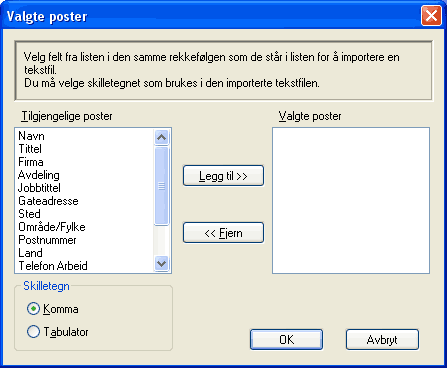This screenshot has width=447, height=368.
Task: Select Tittel list entry
Action: tap(30, 149)
